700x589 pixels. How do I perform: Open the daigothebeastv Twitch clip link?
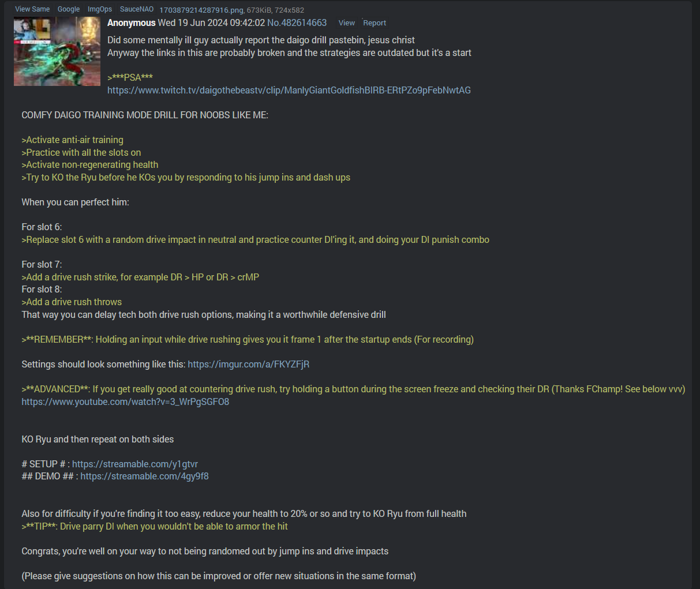(289, 90)
